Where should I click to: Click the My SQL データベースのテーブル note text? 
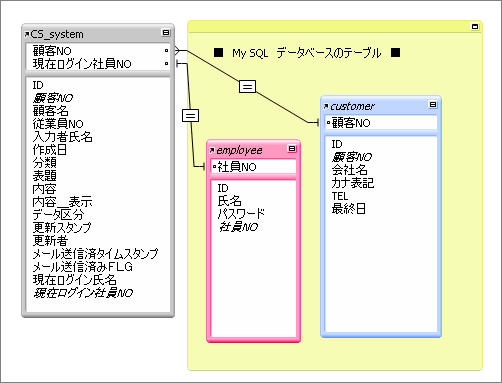(x=307, y=53)
